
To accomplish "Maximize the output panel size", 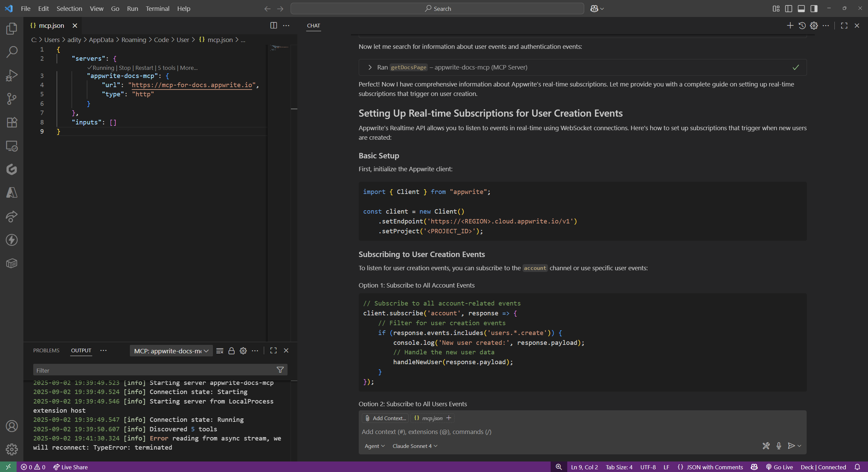I will 274,351.
